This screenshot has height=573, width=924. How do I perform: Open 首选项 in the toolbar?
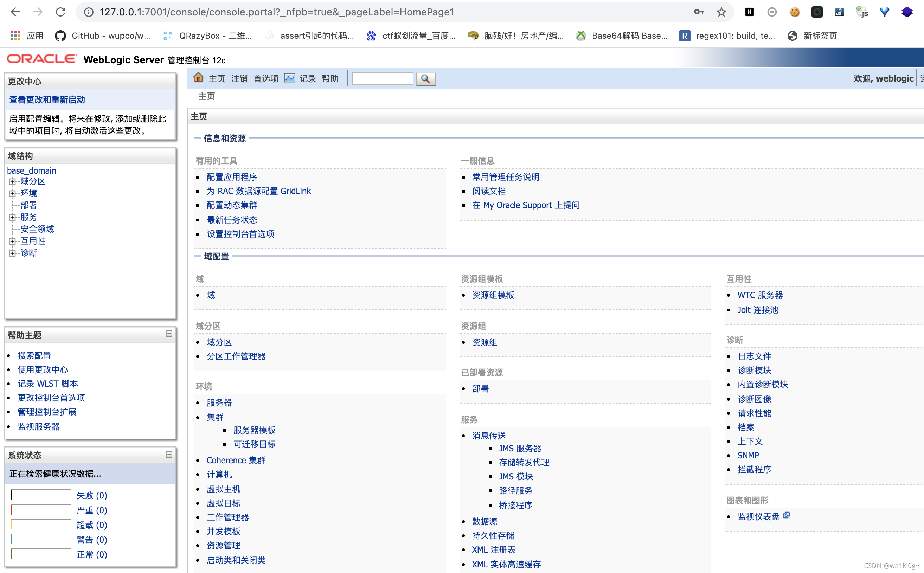coord(266,78)
